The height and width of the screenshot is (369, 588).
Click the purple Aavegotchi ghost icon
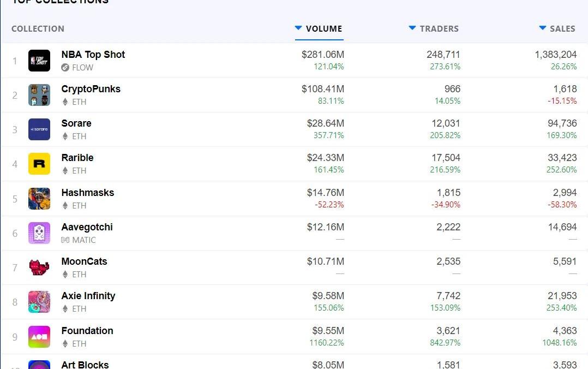39,233
